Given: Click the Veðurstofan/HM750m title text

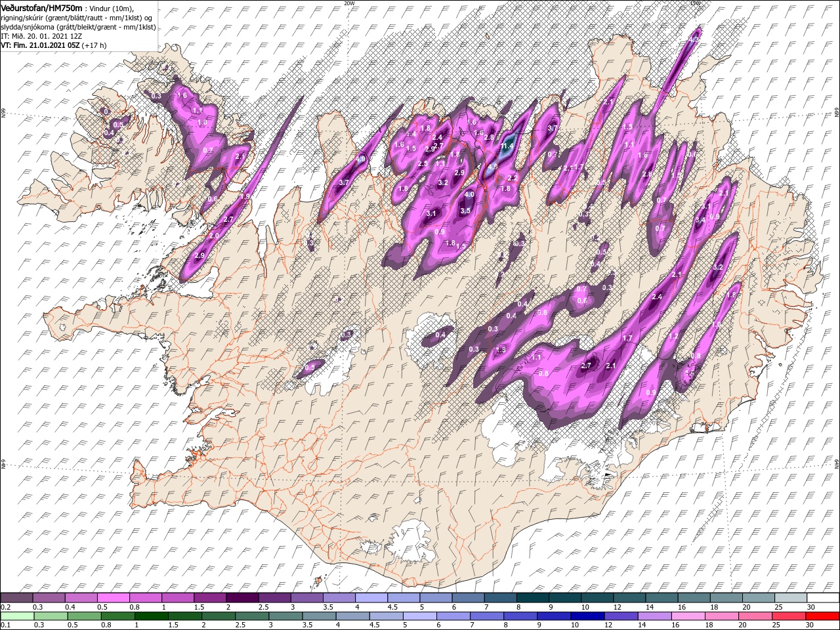Looking at the screenshot, I should pyautogui.click(x=41, y=7).
